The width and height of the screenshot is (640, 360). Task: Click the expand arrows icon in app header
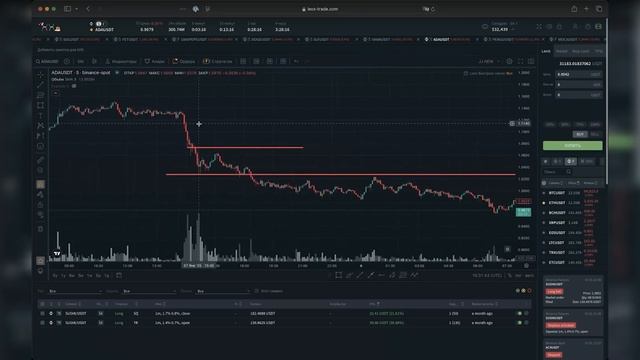point(539,27)
